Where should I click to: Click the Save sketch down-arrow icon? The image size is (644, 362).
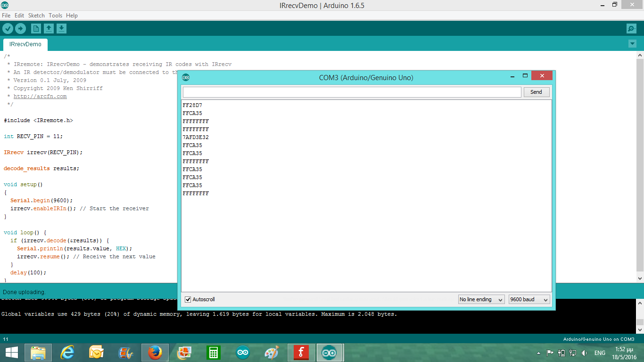click(x=61, y=29)
